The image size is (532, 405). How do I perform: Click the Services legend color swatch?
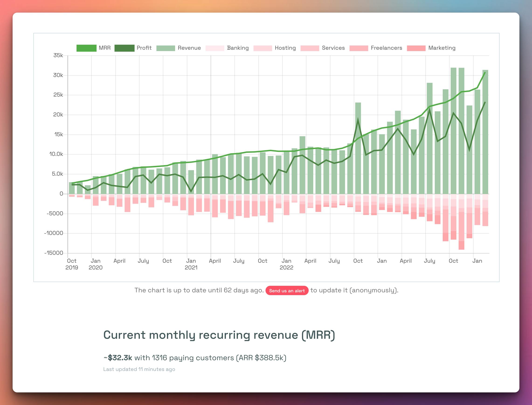pyautogui.click(x=310, y=48)
